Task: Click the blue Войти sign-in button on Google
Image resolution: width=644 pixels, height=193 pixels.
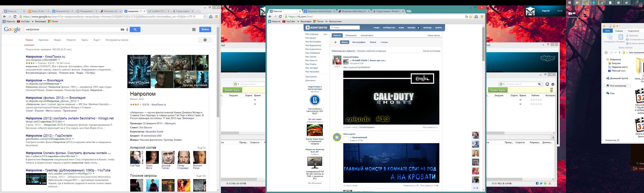Action: click(x=205, y=29)
